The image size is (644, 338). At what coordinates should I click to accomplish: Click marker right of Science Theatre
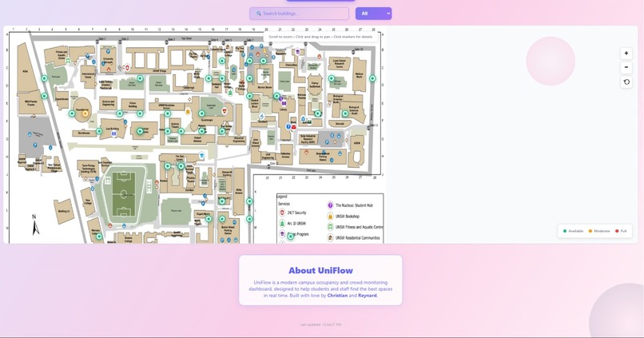[181, 131]
